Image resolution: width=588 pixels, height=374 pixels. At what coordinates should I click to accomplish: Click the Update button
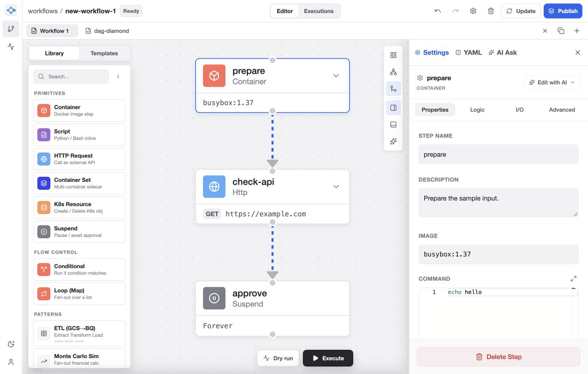[x=521, y=11]
